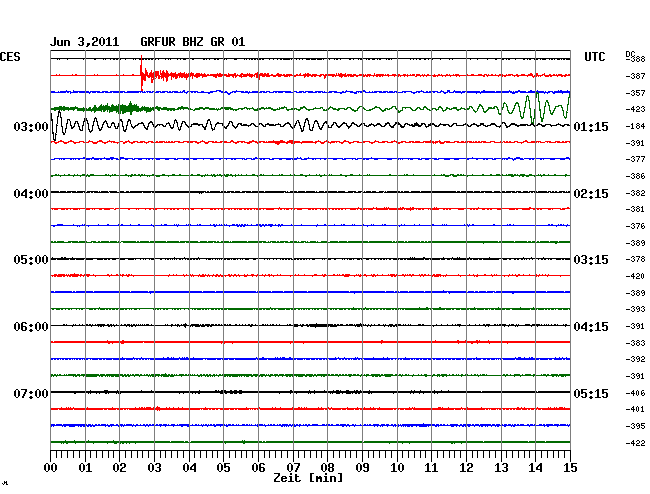
Task: Click the DC offset value '-377'
Action: (635, 159)
